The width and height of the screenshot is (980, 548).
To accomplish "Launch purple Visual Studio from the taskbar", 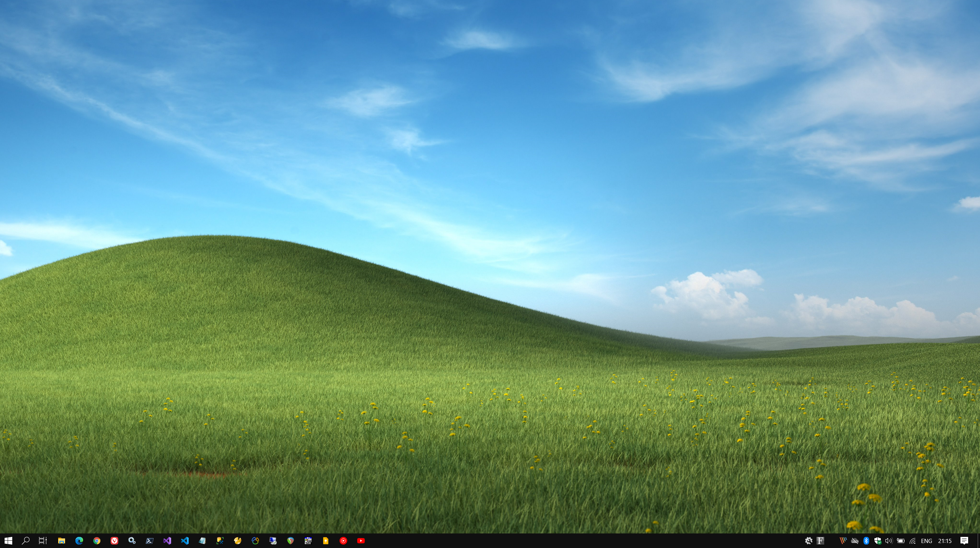I will [167, 541].
